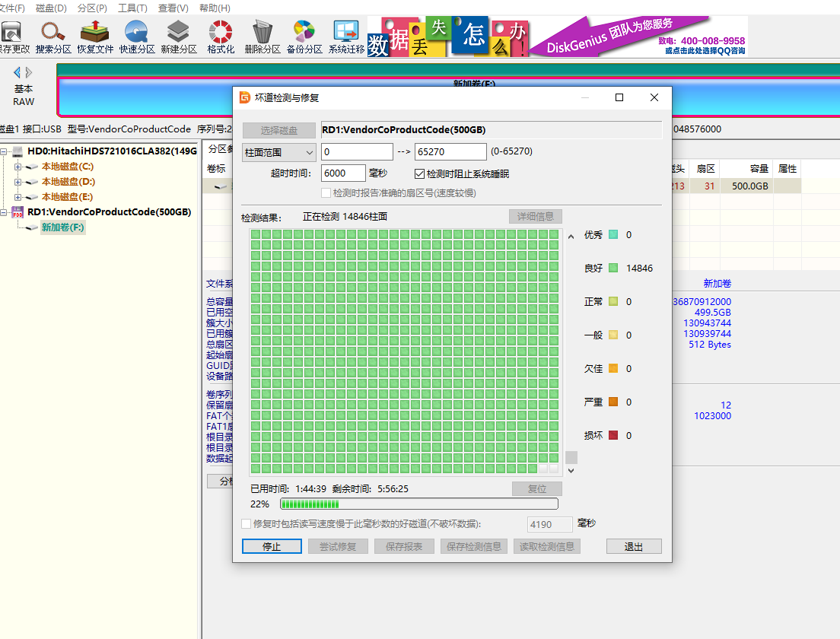Expand the 本地磁盘(C:) tree node
The image size is (840, 639).
coord(18,167)
